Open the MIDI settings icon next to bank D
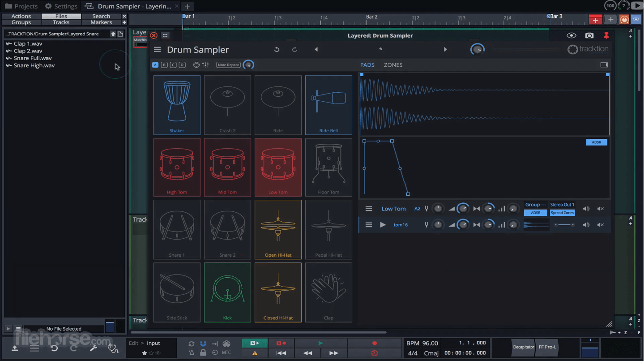The image size is (644, 361). [x=196, y=65]
